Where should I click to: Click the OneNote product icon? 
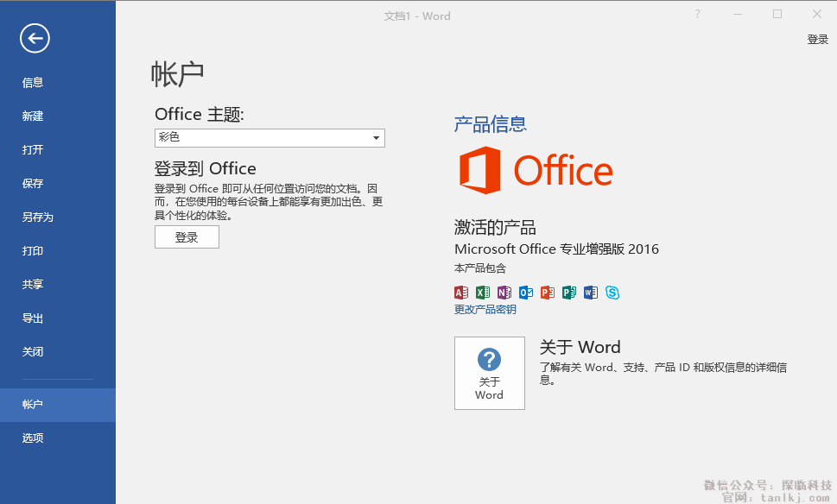tap(504, 293)
